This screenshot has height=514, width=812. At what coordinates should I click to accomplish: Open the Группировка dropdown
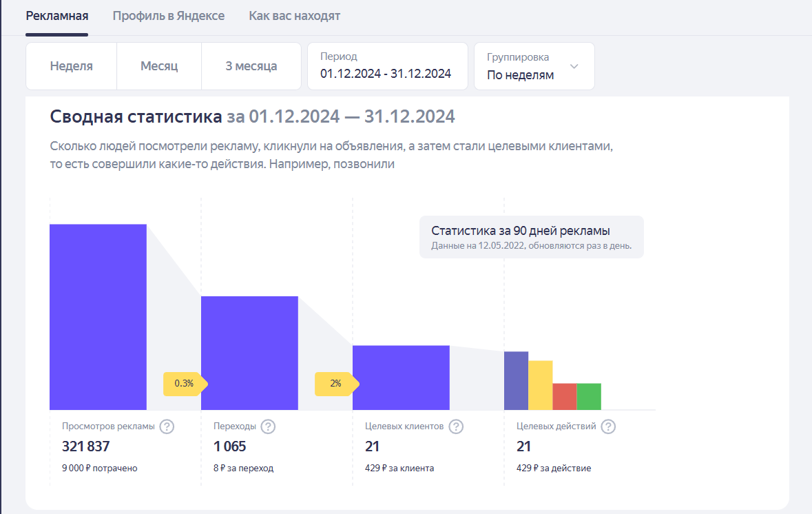(x=534, y=66)
